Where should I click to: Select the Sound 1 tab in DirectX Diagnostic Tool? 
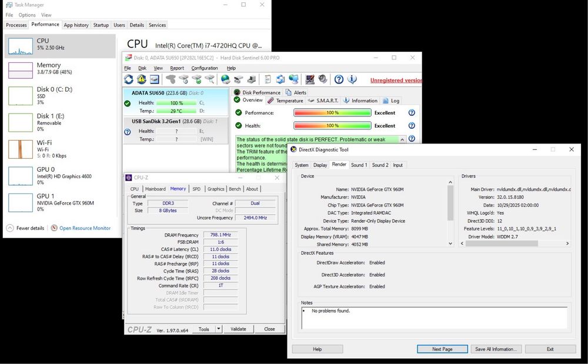click(x=359, y=165)
